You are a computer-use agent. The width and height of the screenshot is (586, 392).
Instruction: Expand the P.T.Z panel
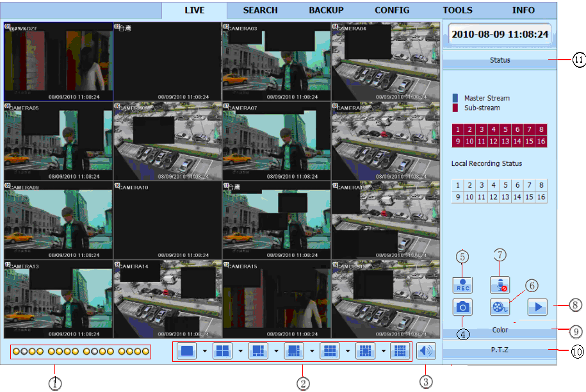pos(500,350)
